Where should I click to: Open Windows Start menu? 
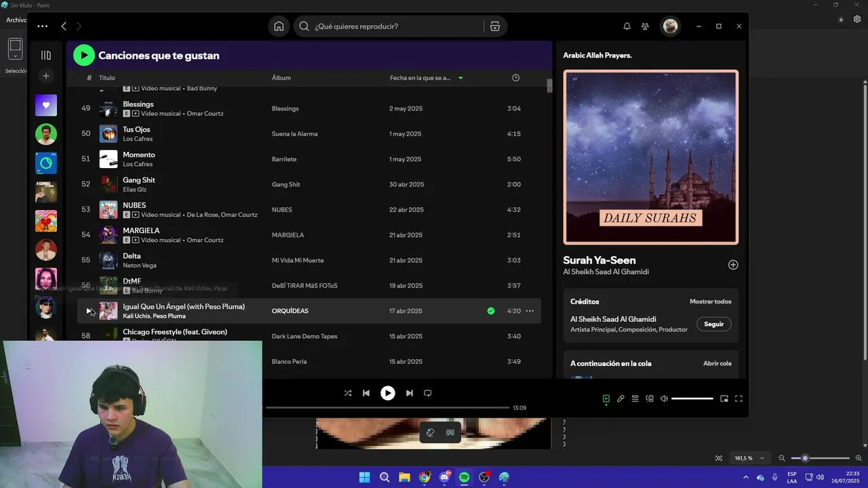[365, 477]
